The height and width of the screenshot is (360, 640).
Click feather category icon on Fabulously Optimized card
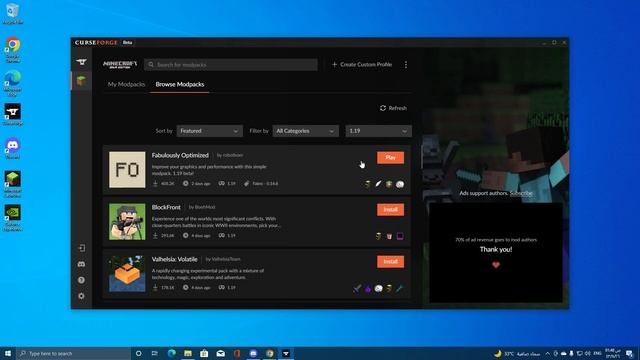click(378, 184)
